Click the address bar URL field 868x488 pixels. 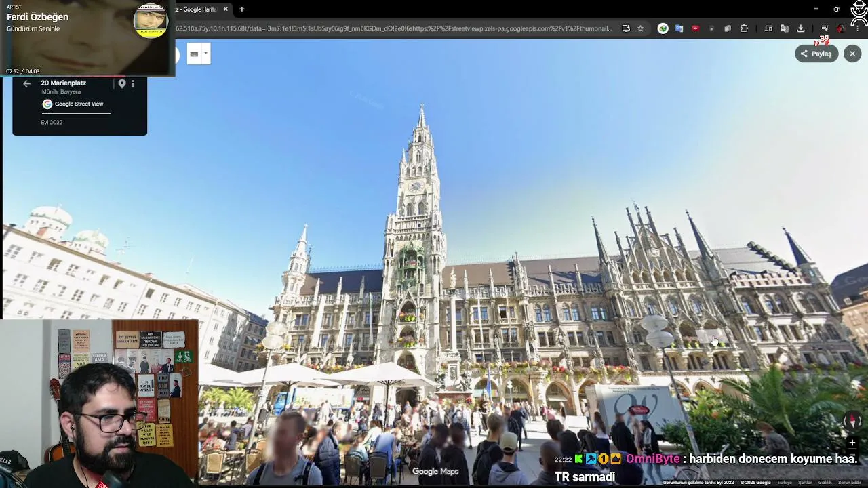394,28
